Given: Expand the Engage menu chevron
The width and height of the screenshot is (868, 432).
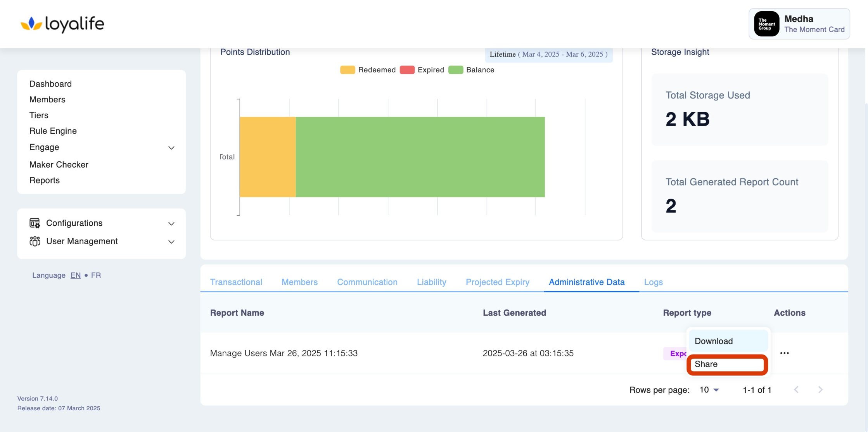Looking at the screenshot, I should coord(171,148).
